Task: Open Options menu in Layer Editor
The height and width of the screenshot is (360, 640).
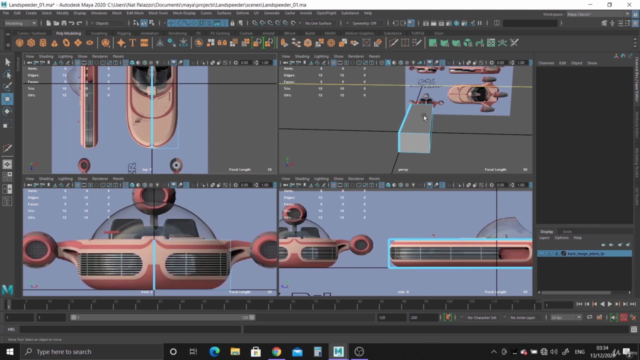Action: pos(561,238)
